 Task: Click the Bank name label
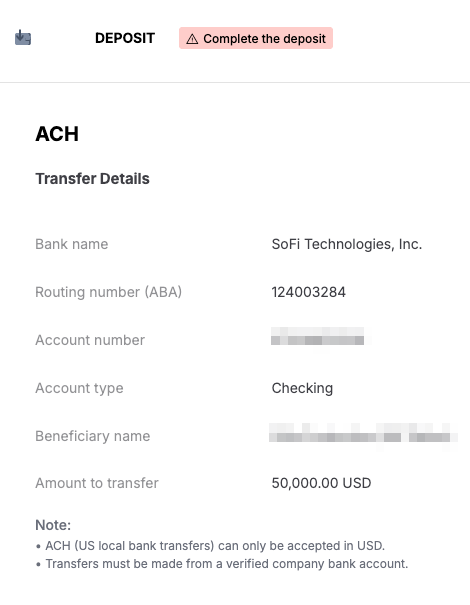pos(71,244)
